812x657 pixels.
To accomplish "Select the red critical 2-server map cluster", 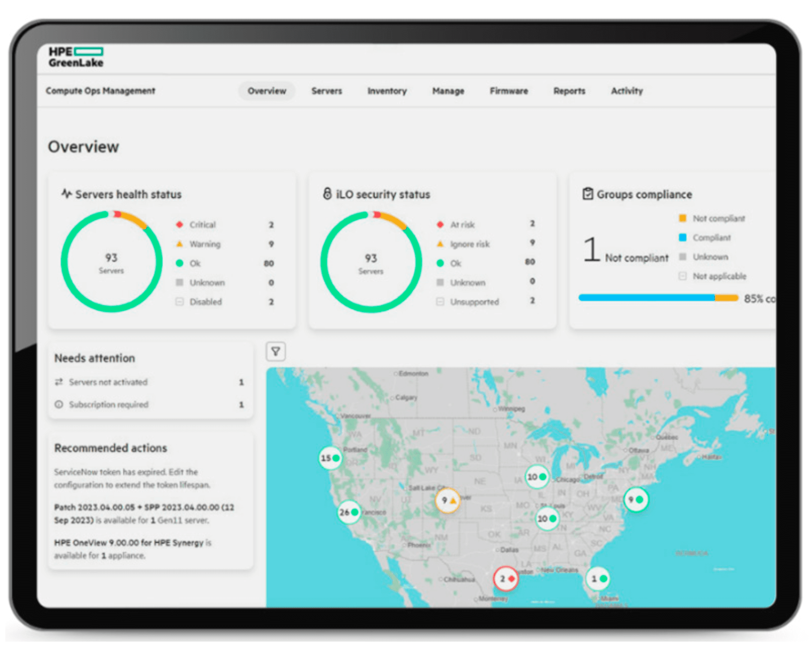I will click(505, 578).
